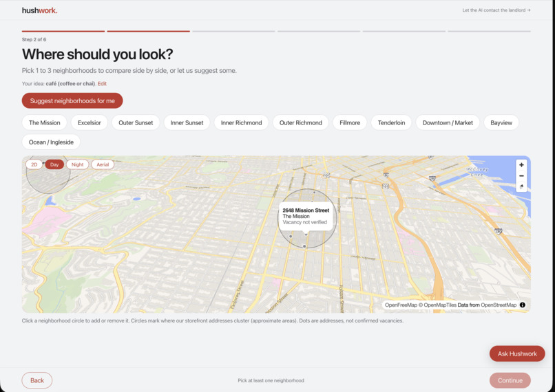Select Inner Richmond neighborhood chip
555x392 pixels.
[242, 122]
